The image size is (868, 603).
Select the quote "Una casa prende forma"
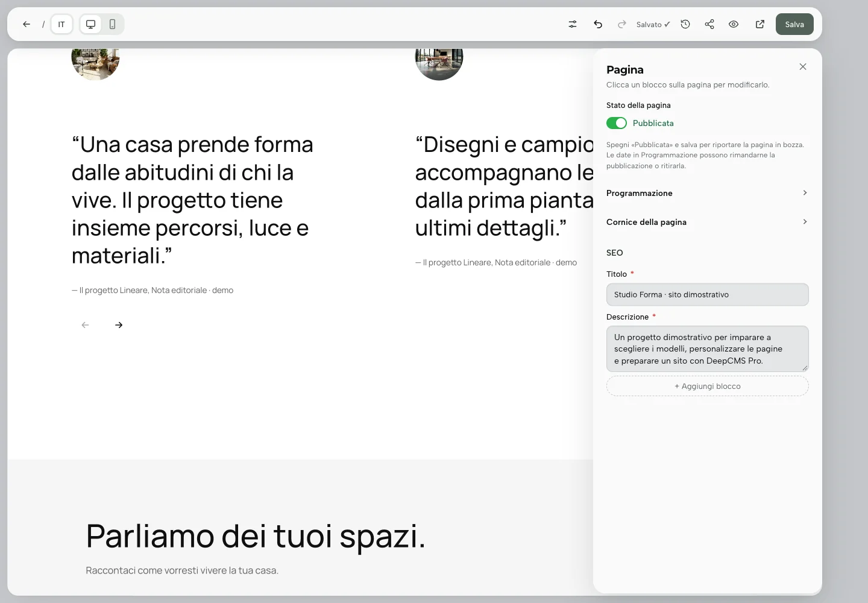pos(192,200)
